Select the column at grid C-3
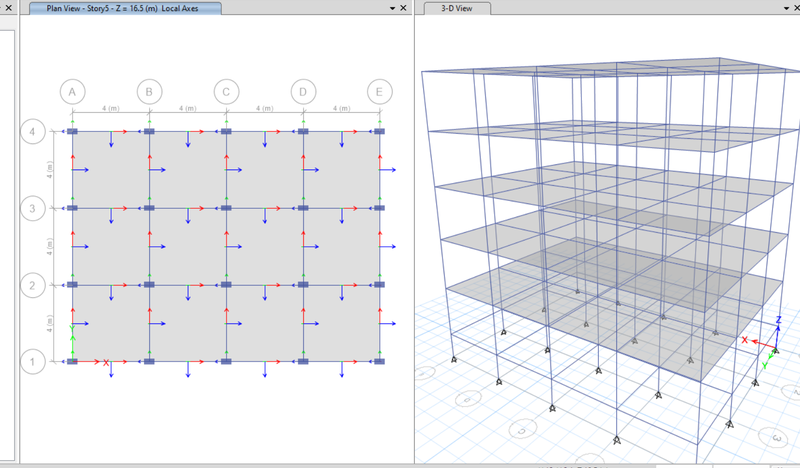800x468 pixels. pos(226,208)
